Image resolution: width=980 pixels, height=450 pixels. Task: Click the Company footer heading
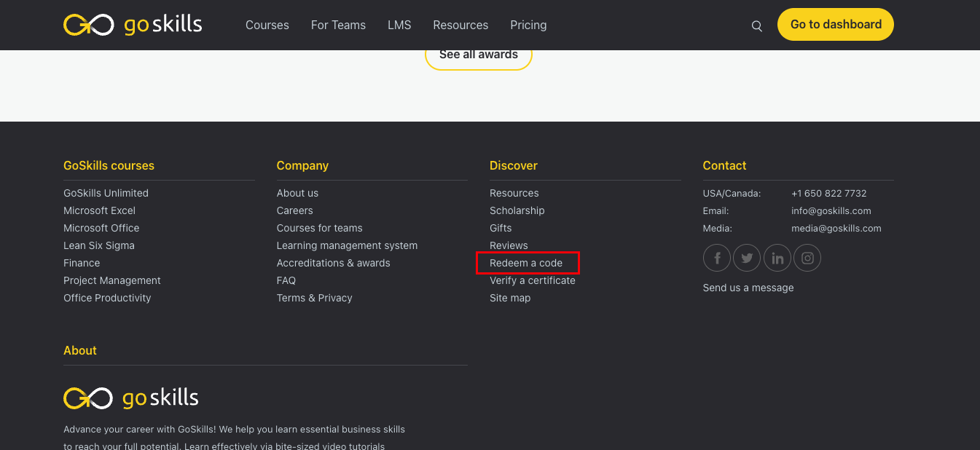click(302, 165)
